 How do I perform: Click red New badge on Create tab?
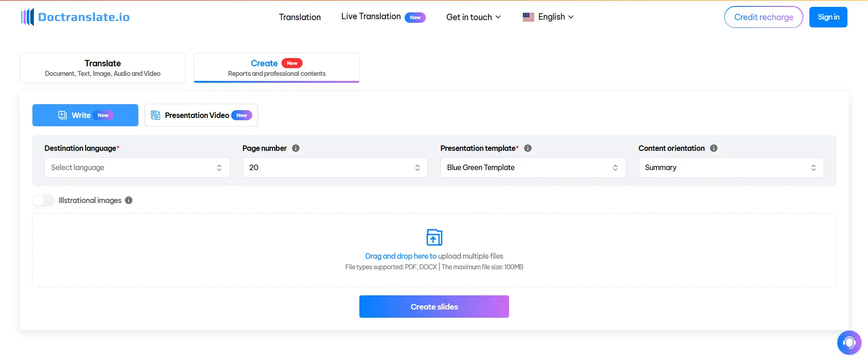coord(292,63)
